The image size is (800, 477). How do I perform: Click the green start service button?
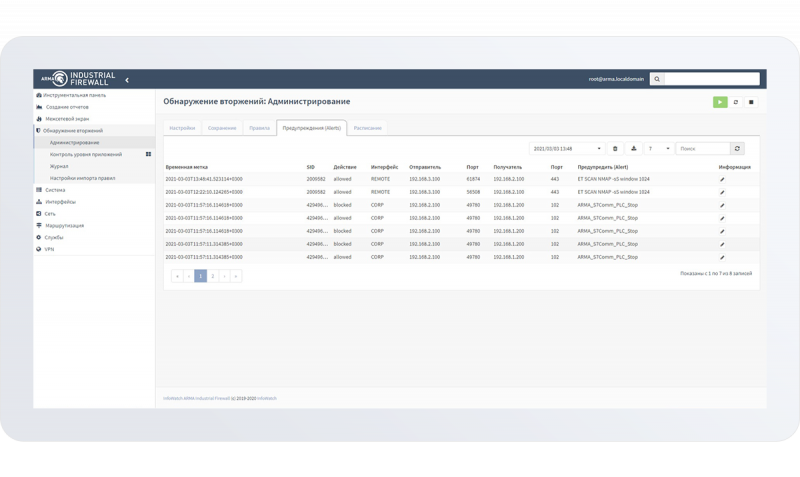coord(720,102)
